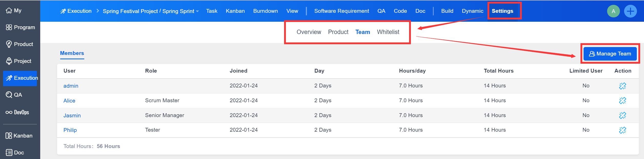
Task: Click the unlink icon in Philip's row
Action: tap(622, 130)
